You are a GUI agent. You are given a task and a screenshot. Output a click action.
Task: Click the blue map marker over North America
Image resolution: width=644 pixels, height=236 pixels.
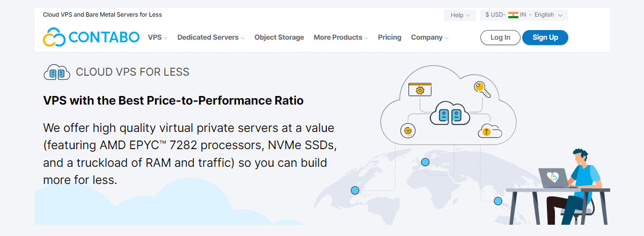(355, 190)
